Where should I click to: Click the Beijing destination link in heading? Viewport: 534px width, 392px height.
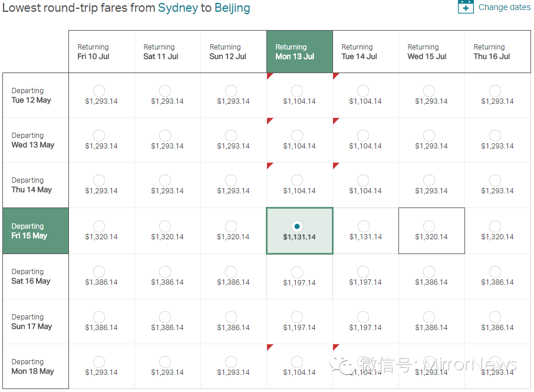click(x=232, y=8)
